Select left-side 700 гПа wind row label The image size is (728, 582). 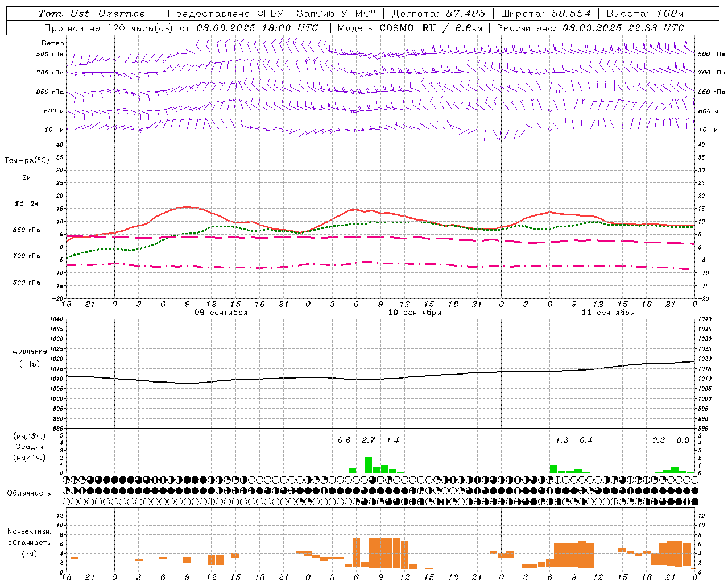50,73
